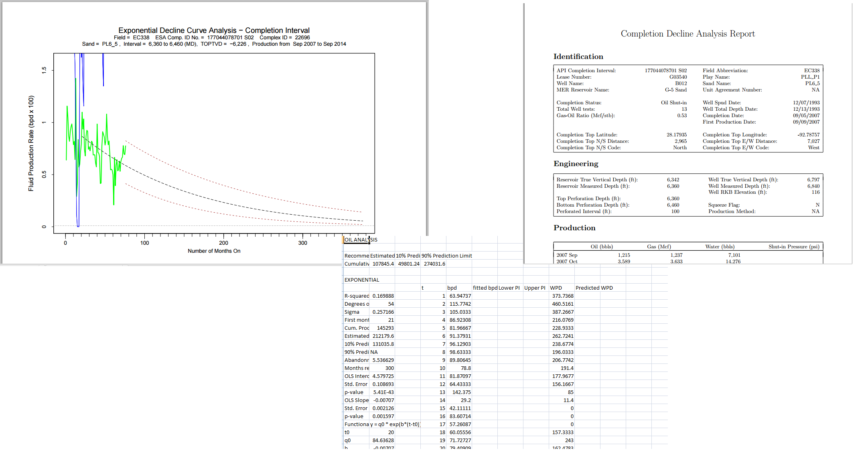Click the OLS Slope value -0.00707 cell
This screenshot has width=868, height=467.
(383, 400)
